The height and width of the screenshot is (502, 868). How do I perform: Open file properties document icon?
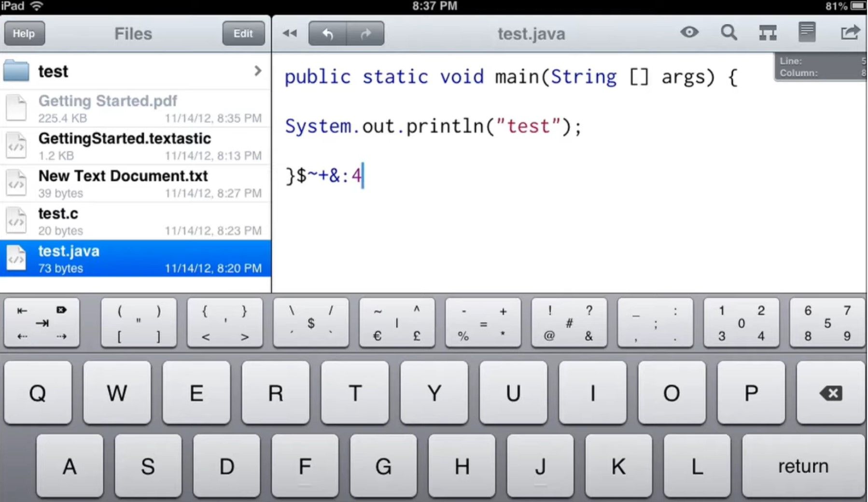807,33
